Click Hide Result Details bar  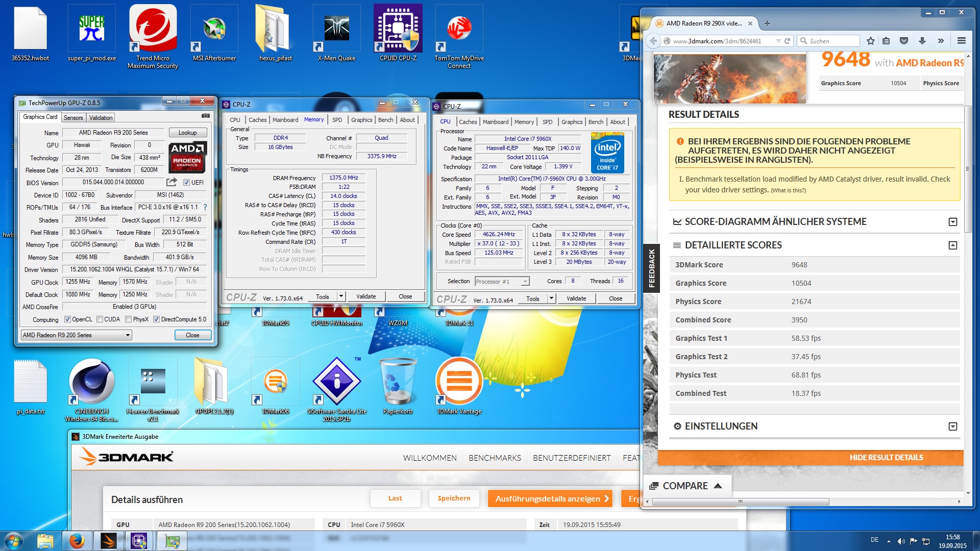811,458
